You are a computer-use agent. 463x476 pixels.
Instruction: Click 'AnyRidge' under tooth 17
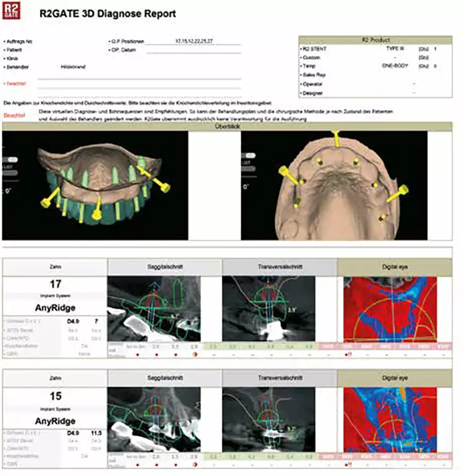[55, 308]
